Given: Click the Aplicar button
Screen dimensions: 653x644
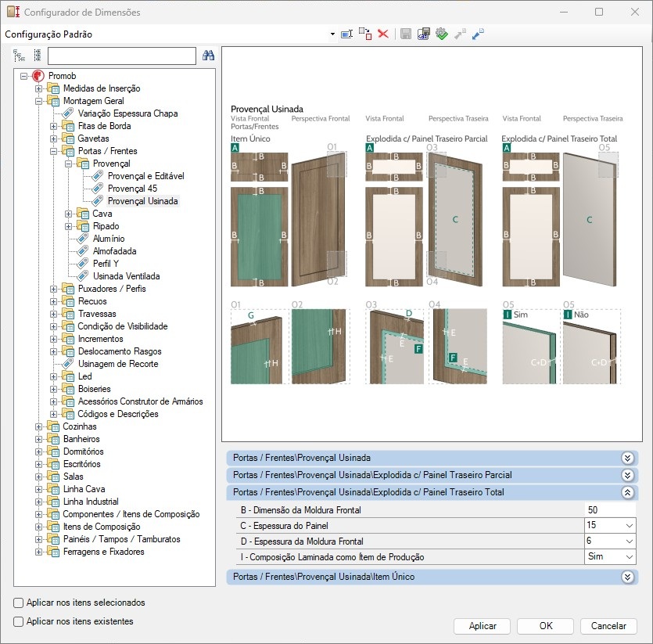Looking at the screenshot, I should [483, 626].
